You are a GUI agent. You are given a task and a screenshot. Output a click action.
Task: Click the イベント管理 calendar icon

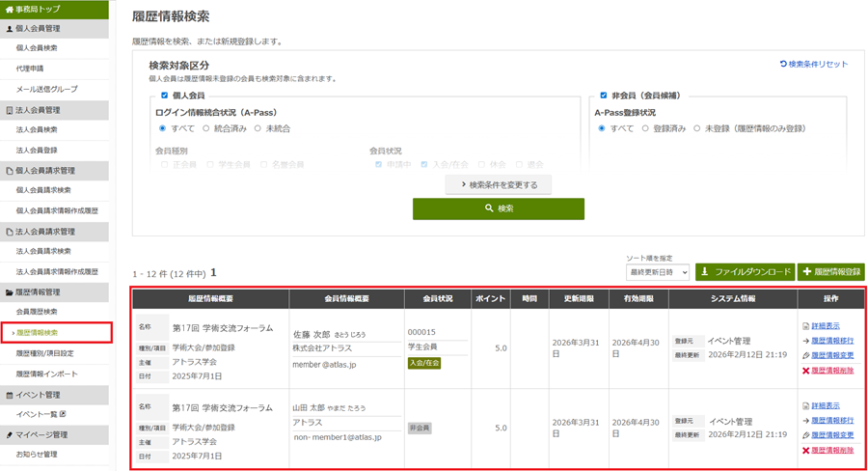pyautogui.click(x=9, y=395)
